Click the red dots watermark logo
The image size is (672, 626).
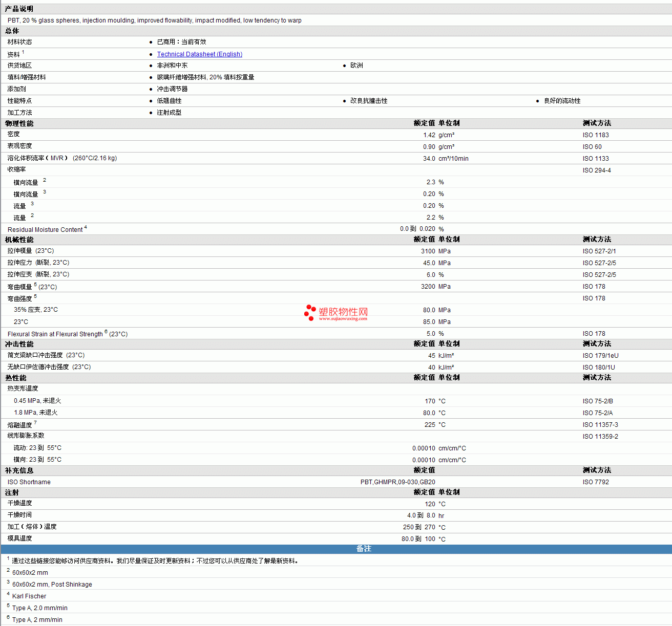coord(309,312)
